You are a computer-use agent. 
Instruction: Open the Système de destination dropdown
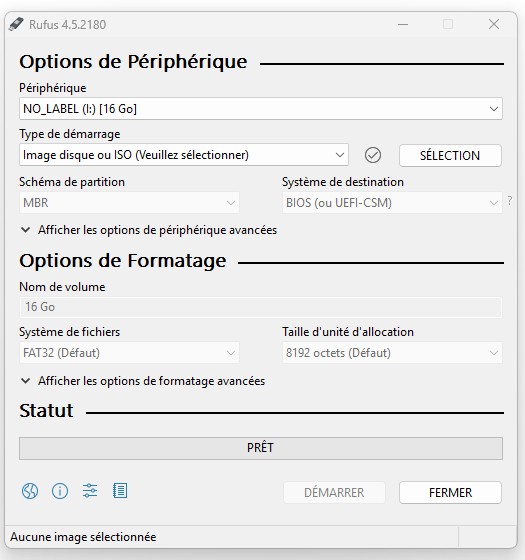click(x=392, y=202)
